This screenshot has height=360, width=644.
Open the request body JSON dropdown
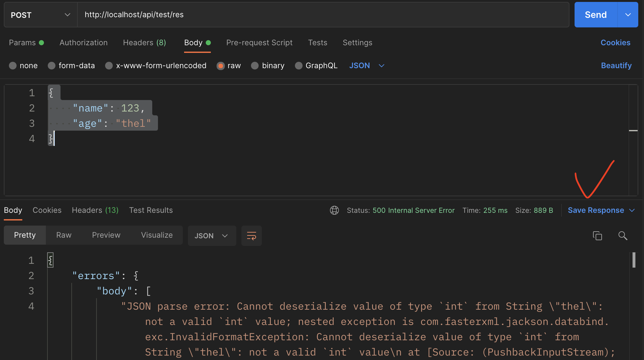367,66
